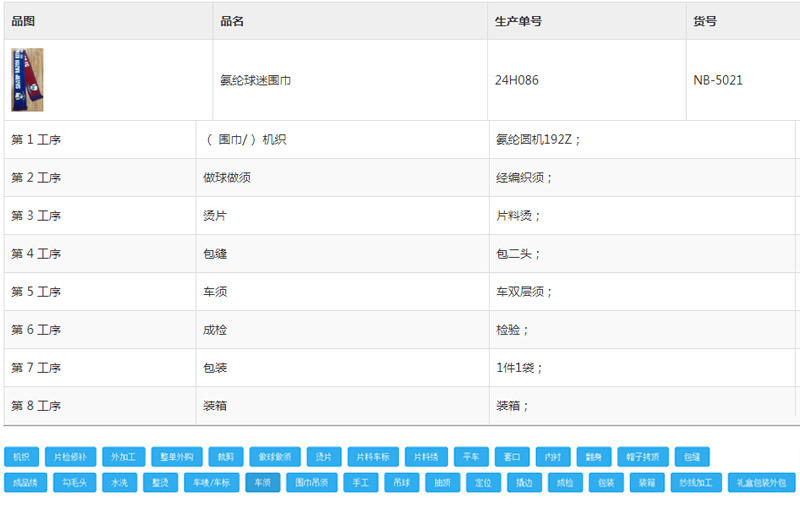
Task: Click the 机织 process tag button
Action: 20,457
